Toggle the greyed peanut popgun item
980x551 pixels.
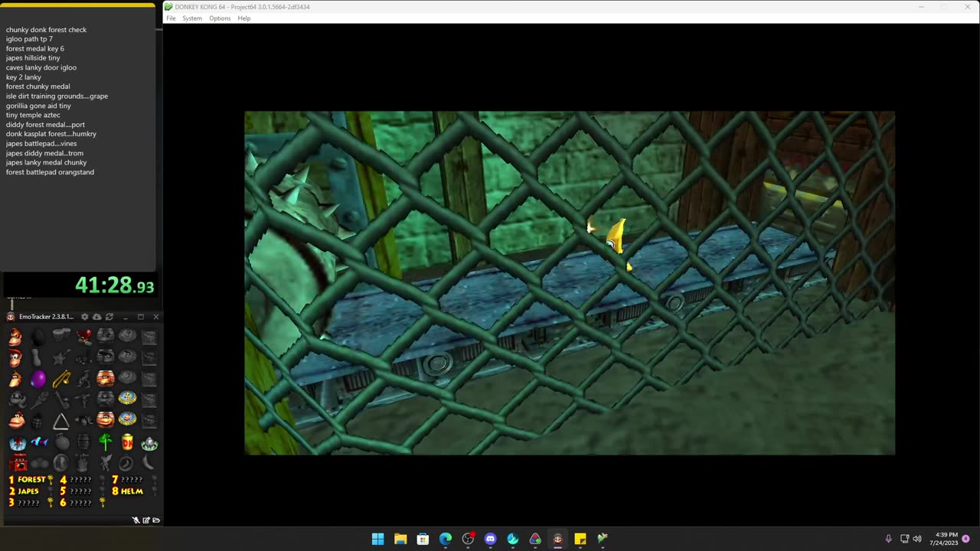[x=38, y=357]
